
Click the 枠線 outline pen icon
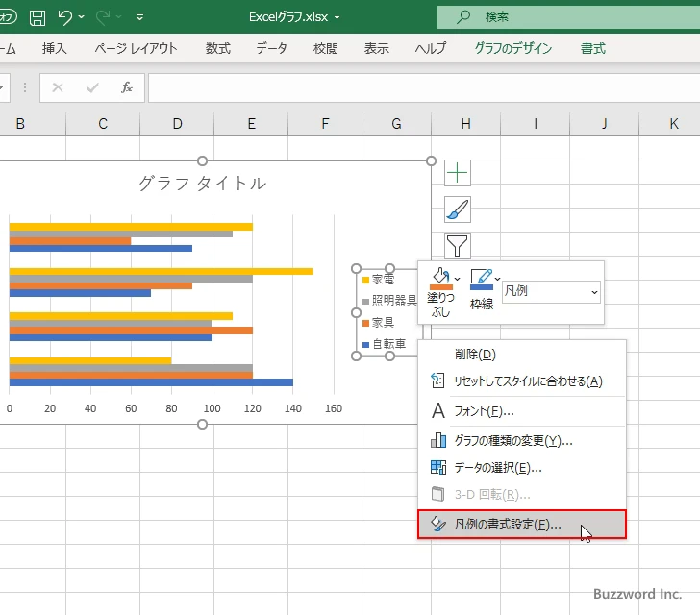(482, 279)
